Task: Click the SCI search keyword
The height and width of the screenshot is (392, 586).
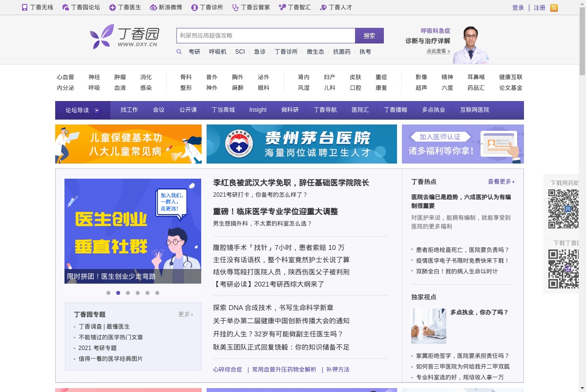Action: click(240, 52)
